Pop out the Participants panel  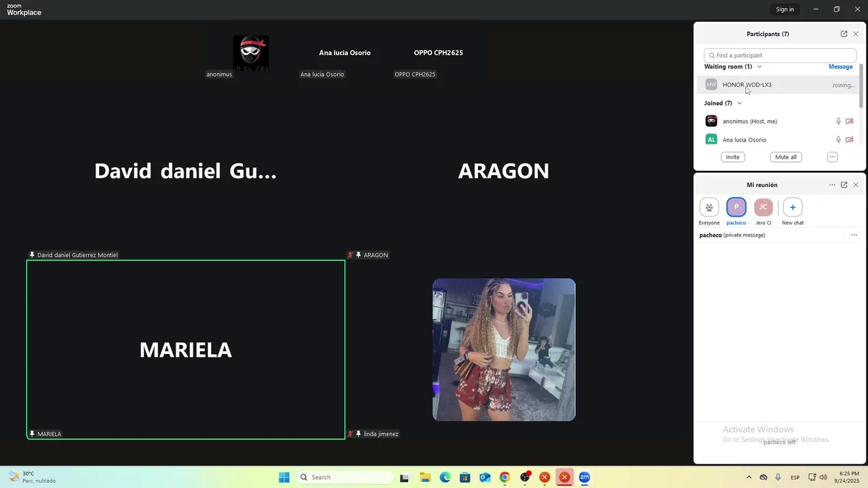[844, 34]
